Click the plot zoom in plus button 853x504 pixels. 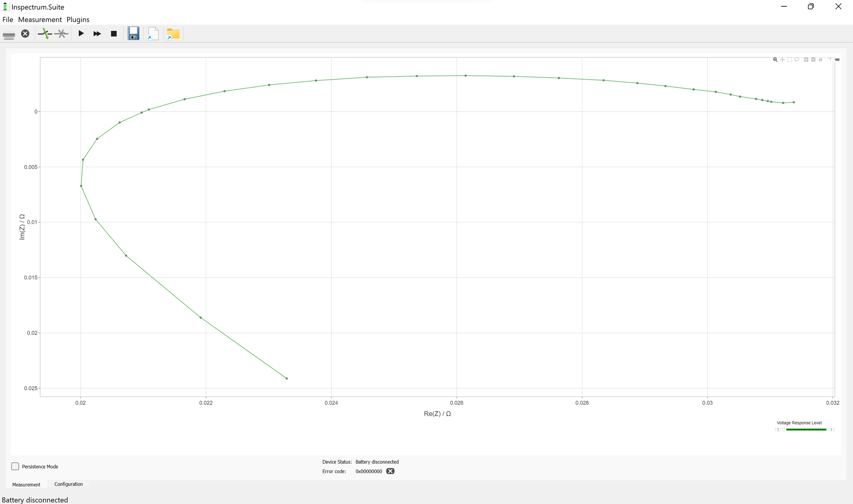point(806,60)
